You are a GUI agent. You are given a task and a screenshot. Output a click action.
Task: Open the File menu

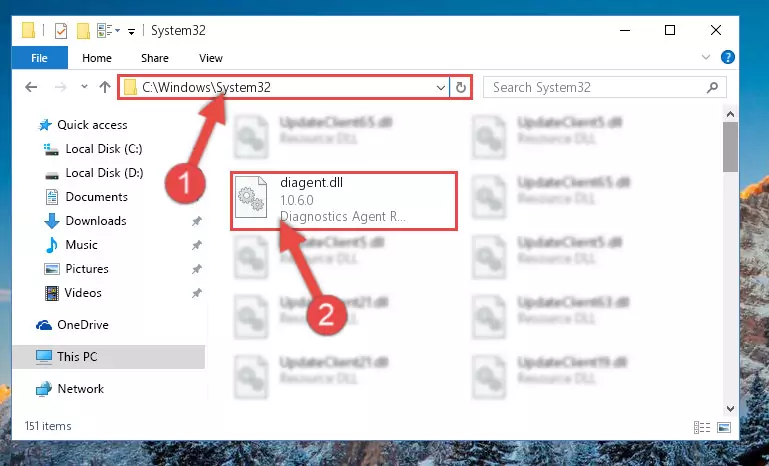pos(39,58)
